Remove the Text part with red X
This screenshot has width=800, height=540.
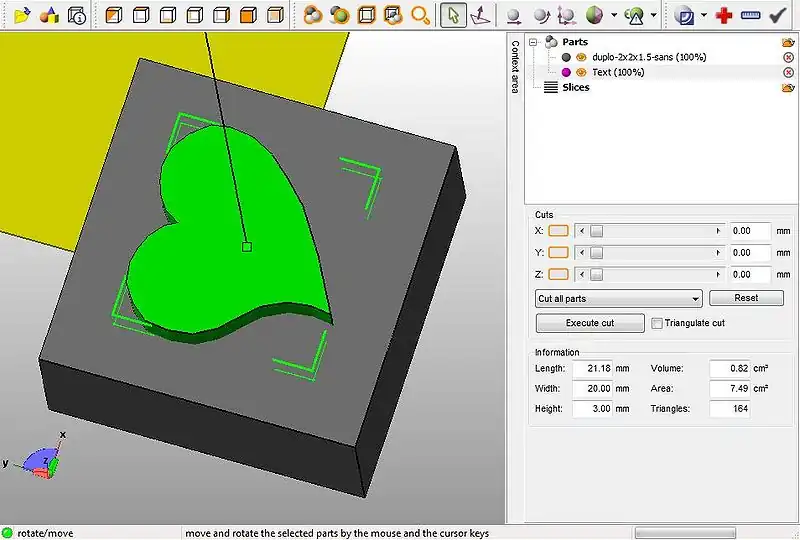tap(789, 73)
